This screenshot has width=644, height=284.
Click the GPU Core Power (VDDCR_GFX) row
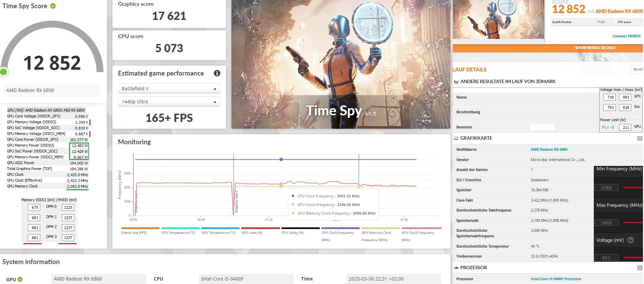[x=47, y=140]
